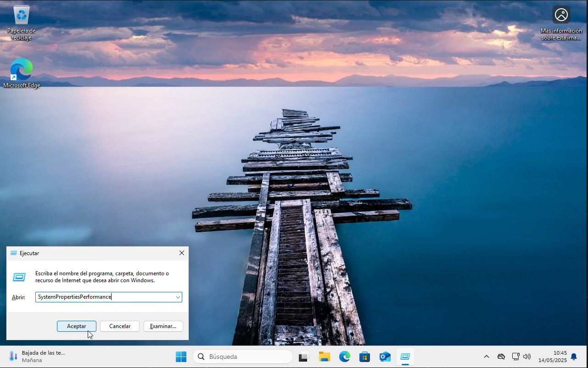Click the Cancelar button
Viewport: 588px width, 368px height.
pyautogui.click(x=120, y=326)
